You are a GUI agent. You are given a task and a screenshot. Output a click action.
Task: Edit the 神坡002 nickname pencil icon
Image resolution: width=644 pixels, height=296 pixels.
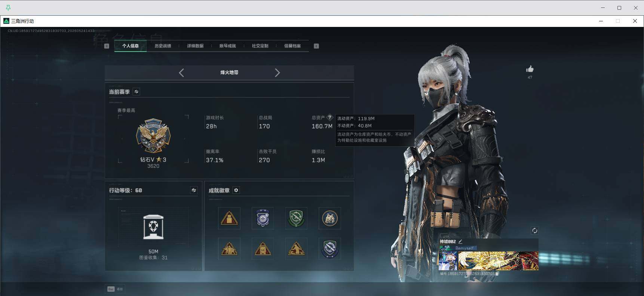460,242
